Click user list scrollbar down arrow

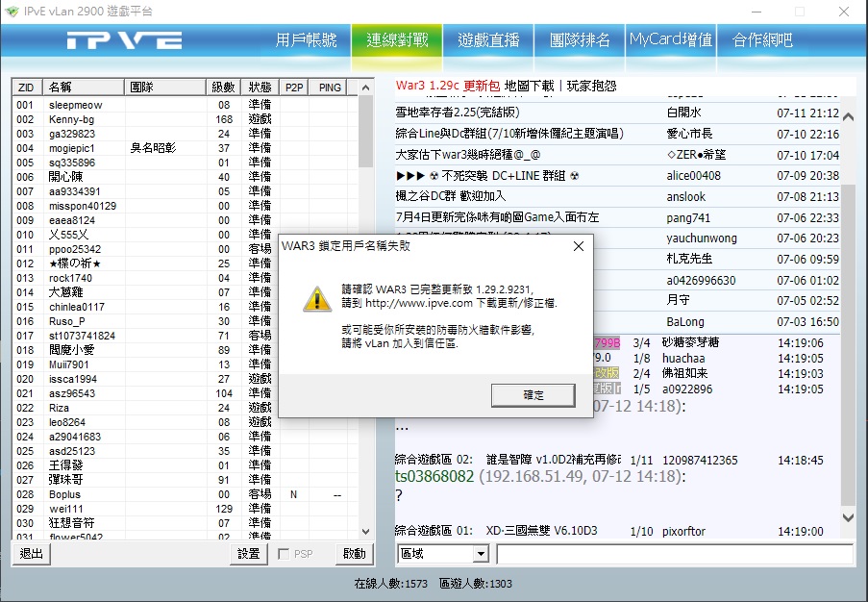[x=365, y=532]
